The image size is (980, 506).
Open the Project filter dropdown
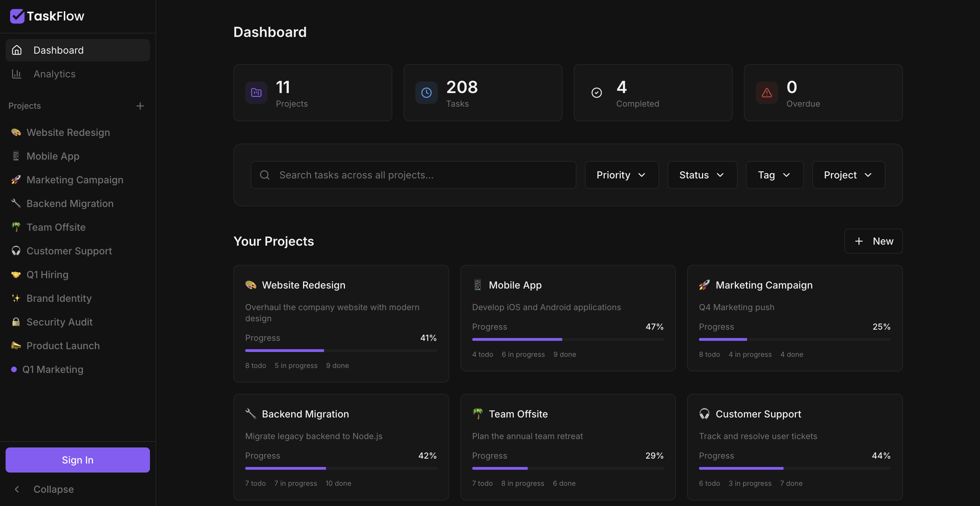tap(849, 175)
